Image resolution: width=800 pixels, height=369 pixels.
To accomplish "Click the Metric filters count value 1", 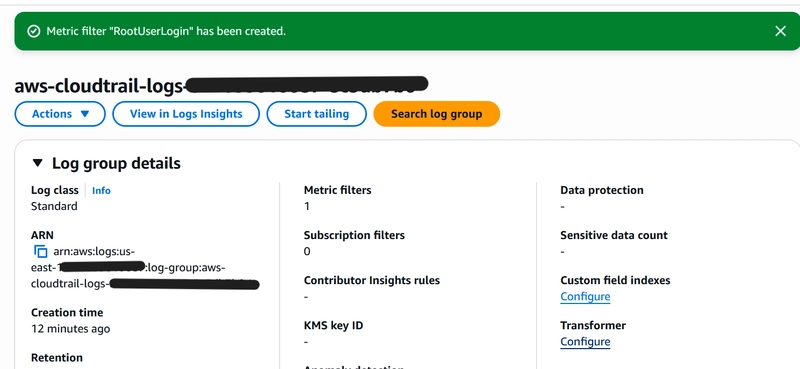I will [307, 206].
